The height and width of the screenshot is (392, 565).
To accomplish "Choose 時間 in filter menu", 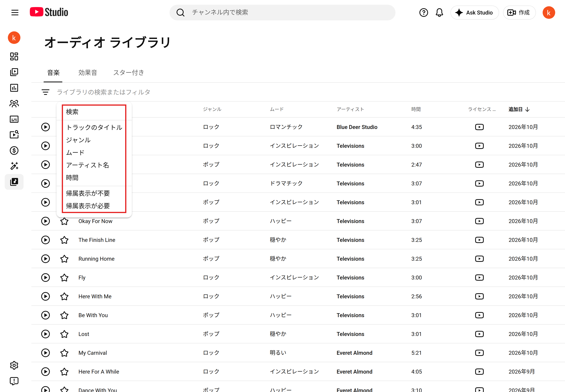I will point(94,178).
